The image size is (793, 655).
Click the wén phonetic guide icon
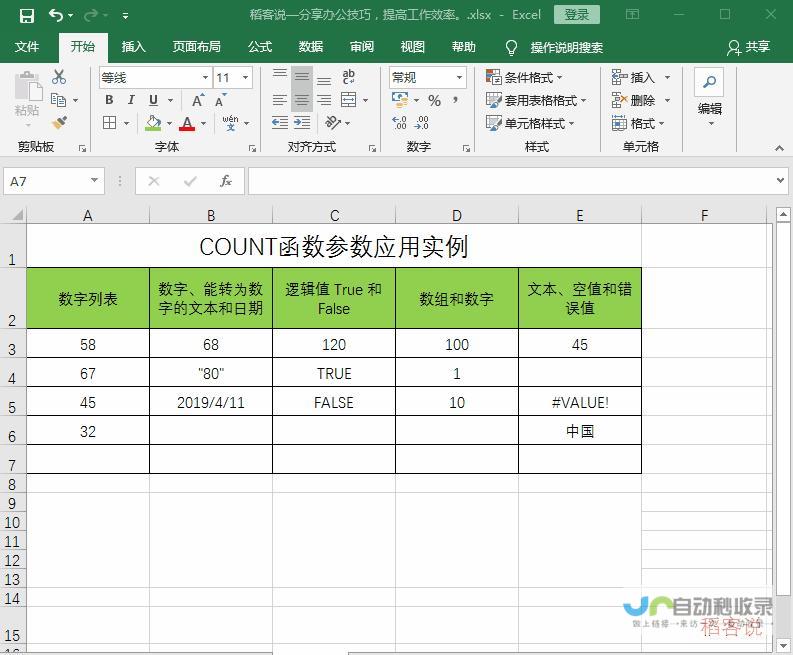click(230, 123)
